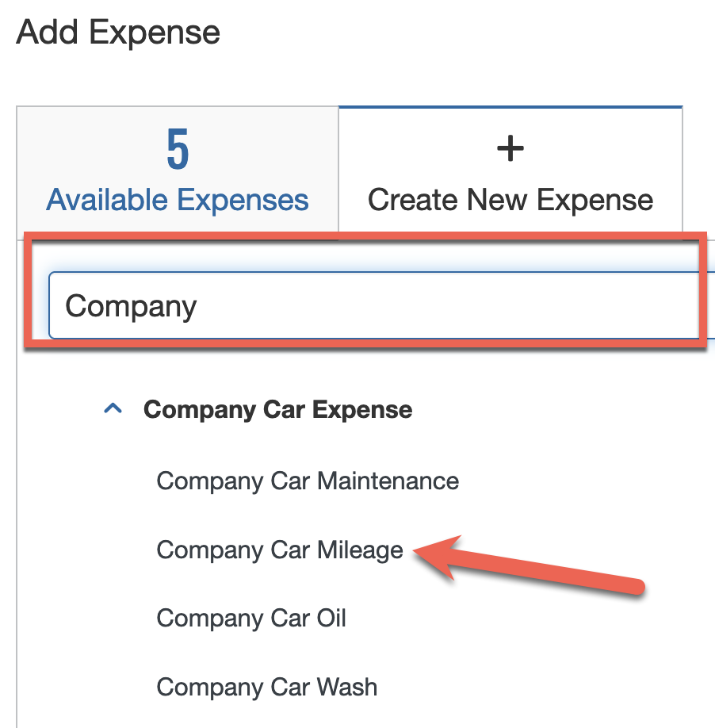Click the plus icon on Create New Expense
The height and width of the screenshot is (728, 715).
click(510, 148)
